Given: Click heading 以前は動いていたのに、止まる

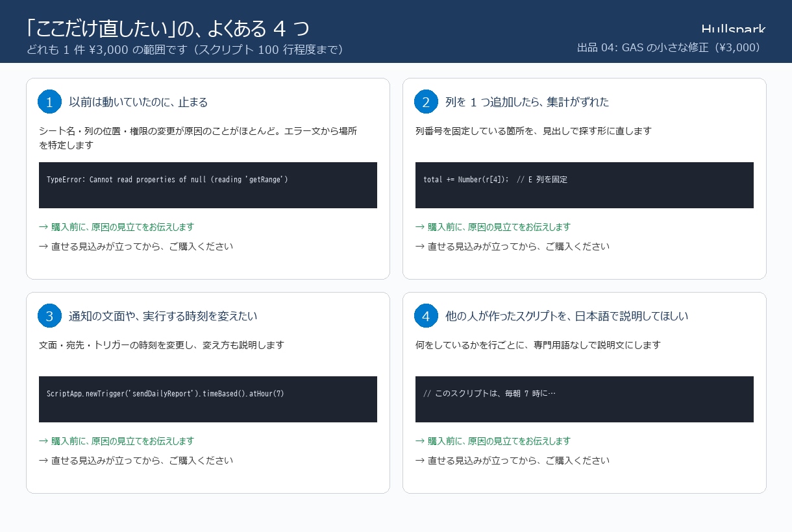Looking at the screenshot, I should point(138,102).
